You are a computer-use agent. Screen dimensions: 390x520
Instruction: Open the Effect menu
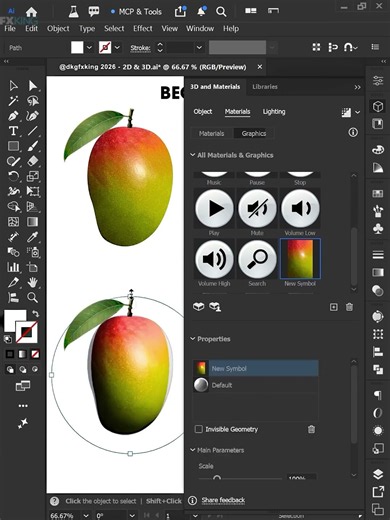click(143, 29)
